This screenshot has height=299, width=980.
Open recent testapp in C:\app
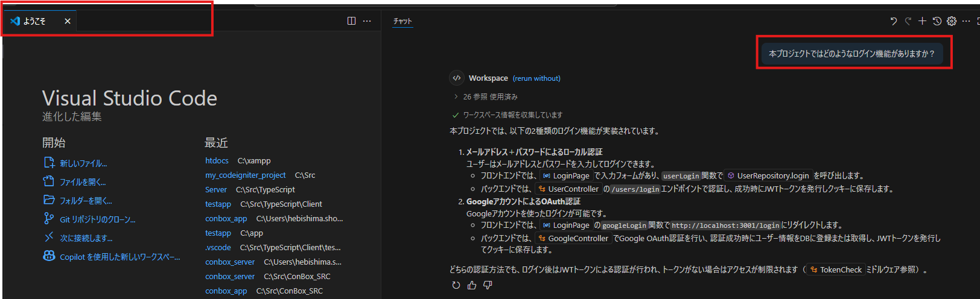point(218,233)
